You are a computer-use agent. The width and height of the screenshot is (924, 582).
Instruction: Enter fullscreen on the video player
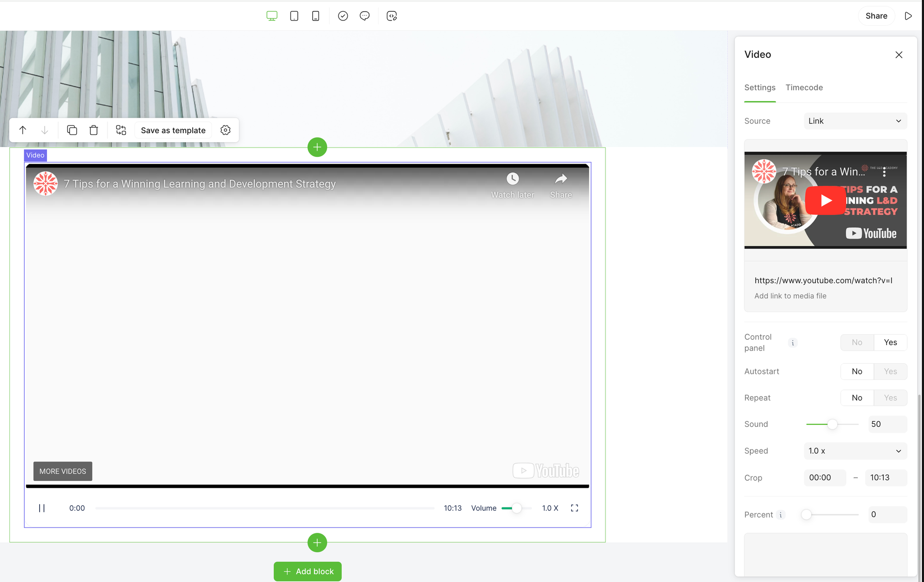click(574, 508)
